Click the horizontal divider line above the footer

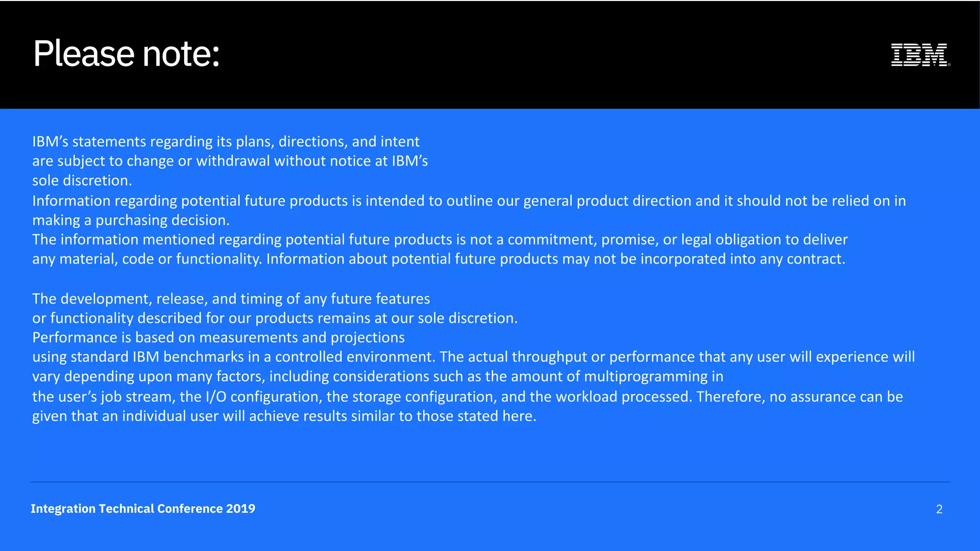point(490,482)
